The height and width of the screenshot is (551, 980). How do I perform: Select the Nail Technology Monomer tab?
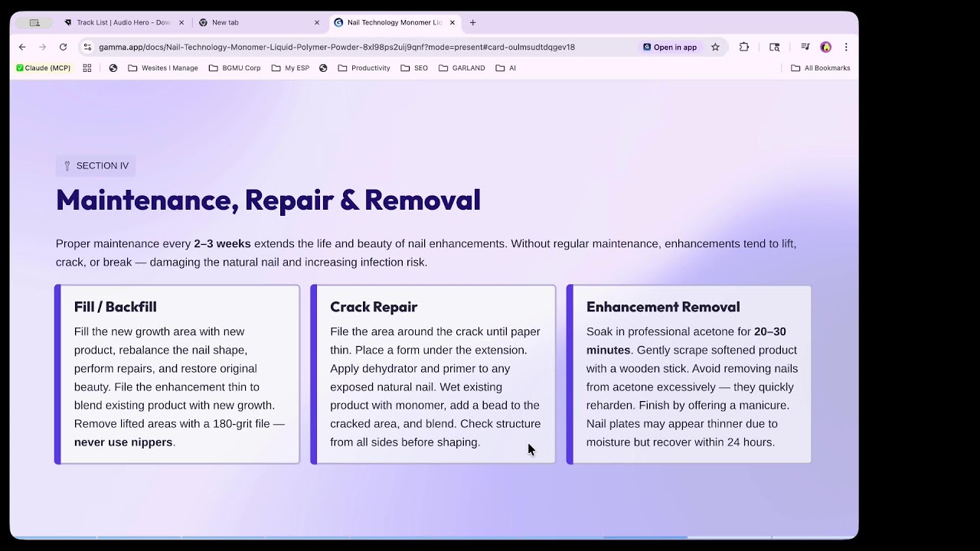tap(394, 22)
